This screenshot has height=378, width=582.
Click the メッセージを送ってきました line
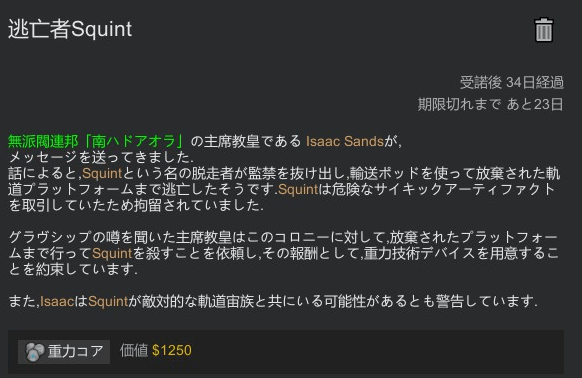coord(101,157)
